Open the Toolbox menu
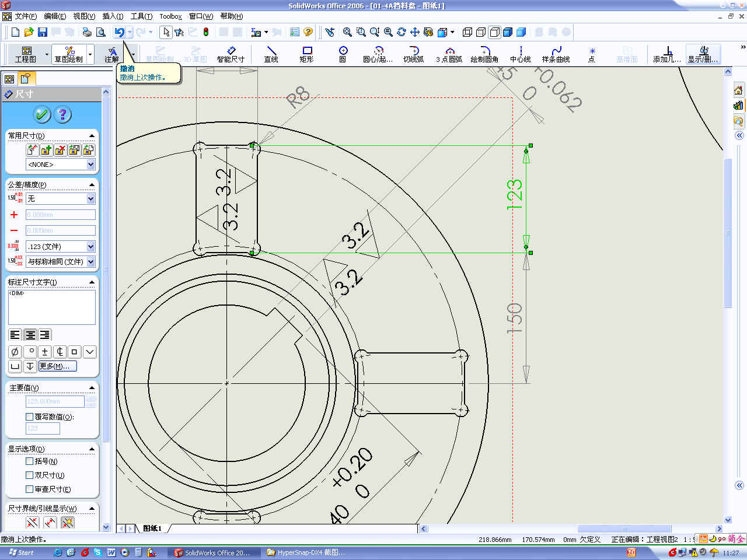747x560 pixels. [x=170, y=16]
